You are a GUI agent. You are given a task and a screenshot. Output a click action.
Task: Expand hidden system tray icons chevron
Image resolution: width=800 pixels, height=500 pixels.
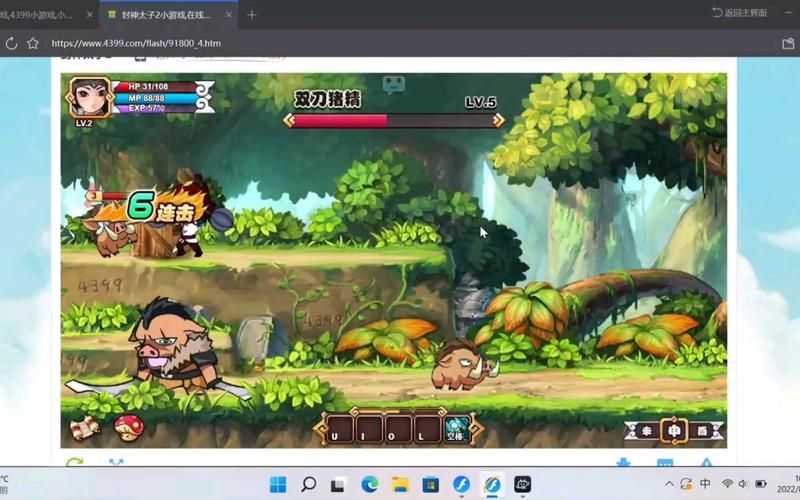coord(669,484)
